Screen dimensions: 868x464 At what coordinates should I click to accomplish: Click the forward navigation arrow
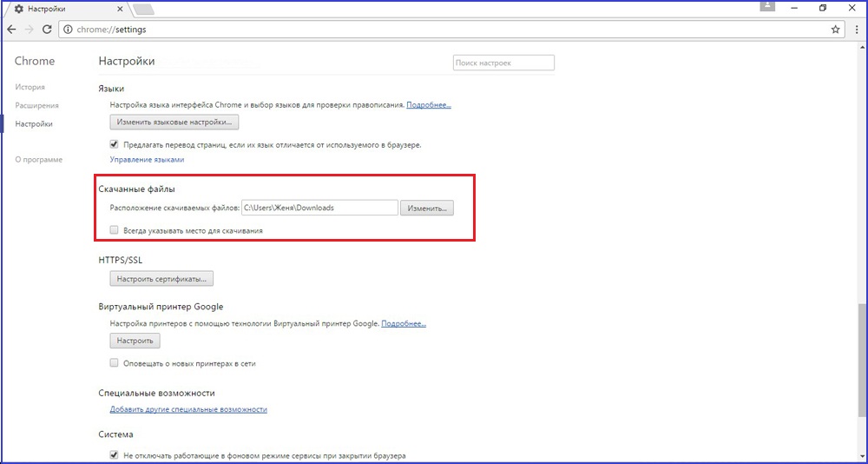tap(30, 29)
